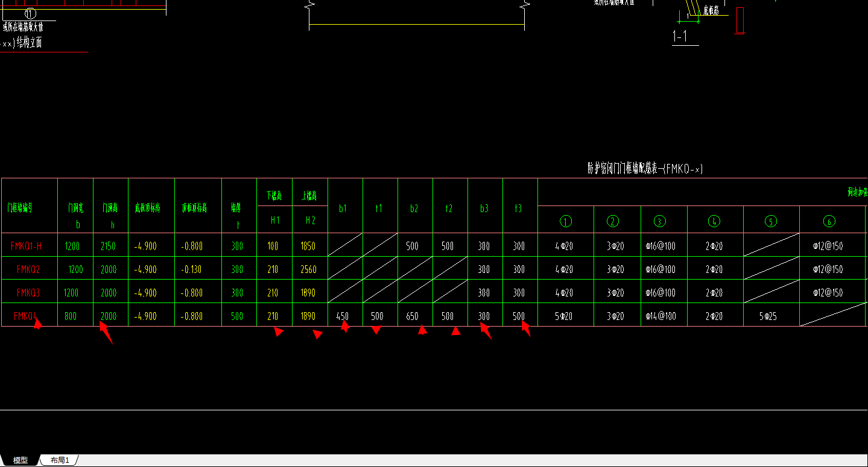Click rebar 2Φ20 in FMKQ3 row
This screenshot has width=868, height=467.
pos(714,293)
